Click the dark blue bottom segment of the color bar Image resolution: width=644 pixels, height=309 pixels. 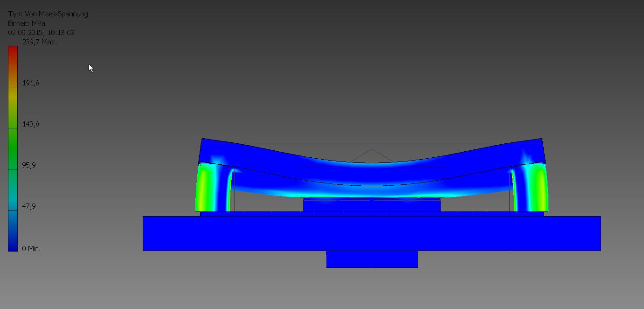13,231
